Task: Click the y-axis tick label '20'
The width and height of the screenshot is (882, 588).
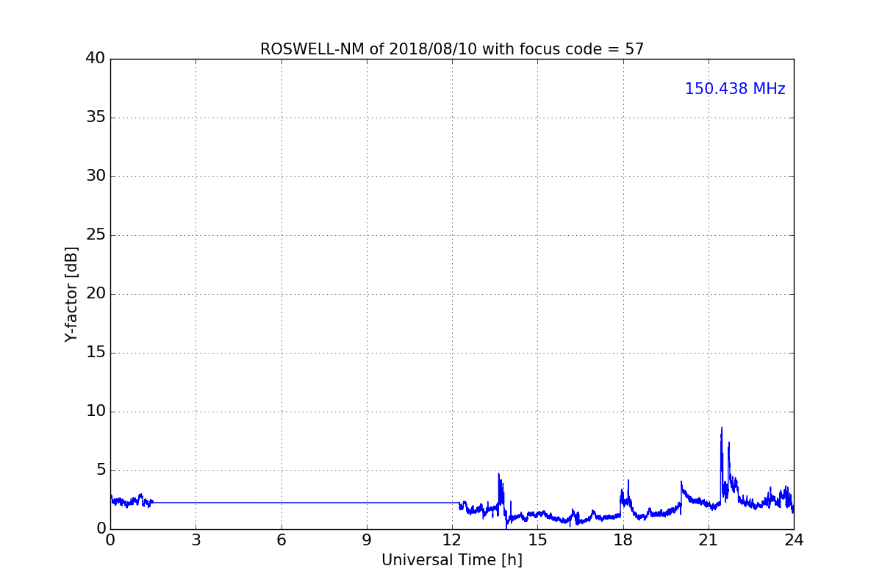Action: point(96,294)
